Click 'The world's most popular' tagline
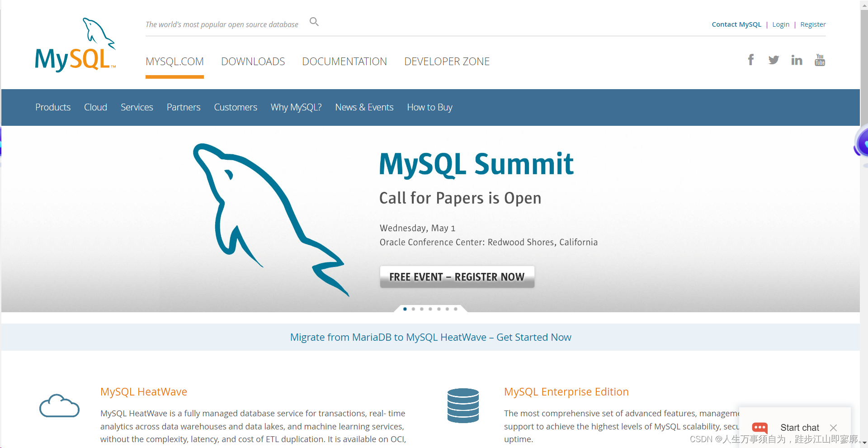The width and height of the screenshot is (868, 448). [222, 24]
